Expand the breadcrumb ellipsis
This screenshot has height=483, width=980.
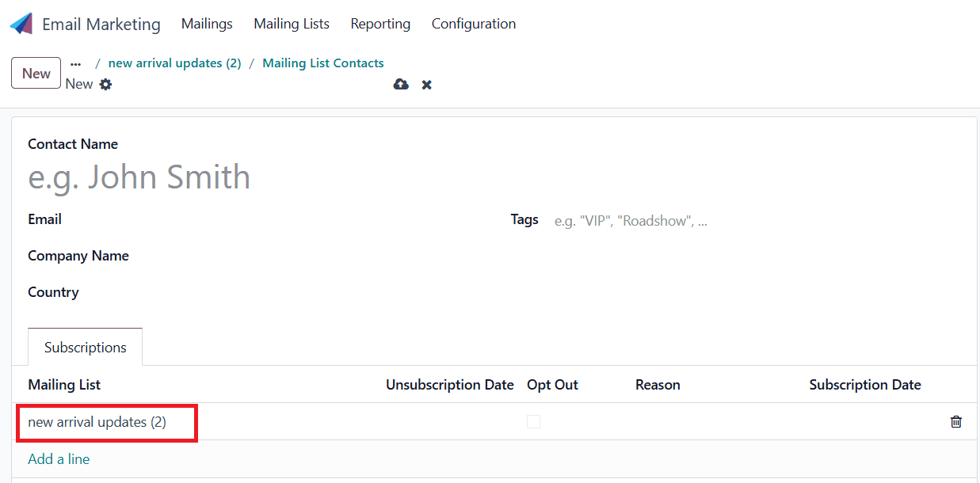(75, 64)
